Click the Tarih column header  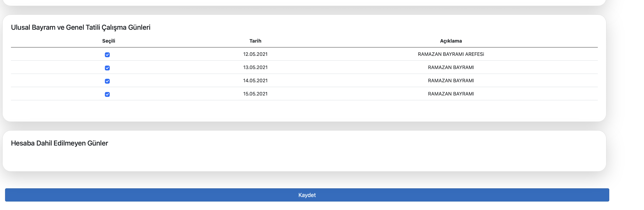255,41
